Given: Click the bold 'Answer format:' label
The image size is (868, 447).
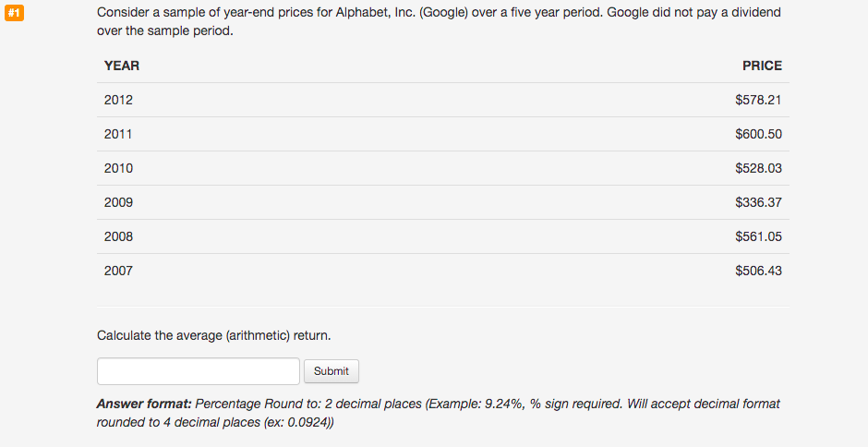Looking at the screenshot, I should [x=143, y=405].
